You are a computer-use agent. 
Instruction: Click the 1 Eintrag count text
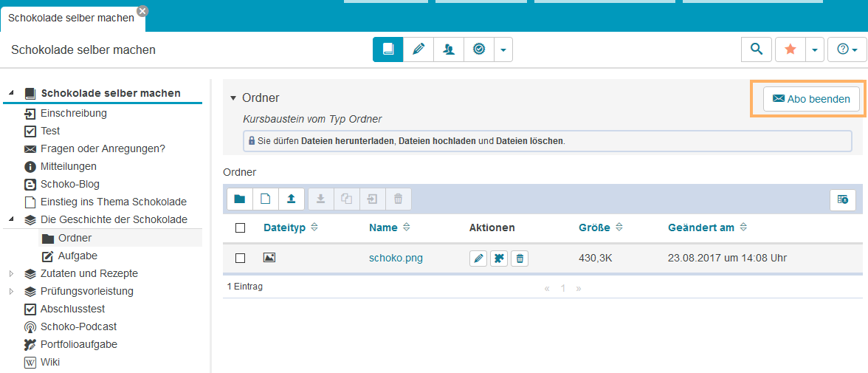click(x=245, y=287)
